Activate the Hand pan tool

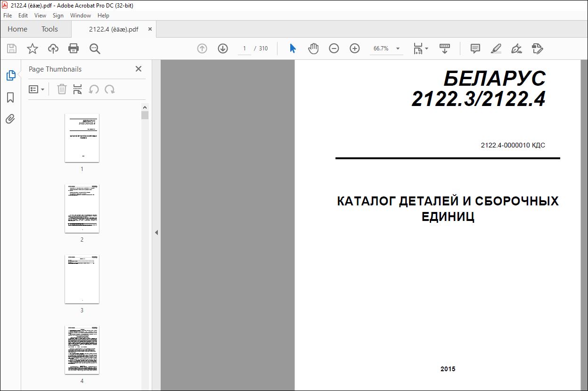pos(313,49)
